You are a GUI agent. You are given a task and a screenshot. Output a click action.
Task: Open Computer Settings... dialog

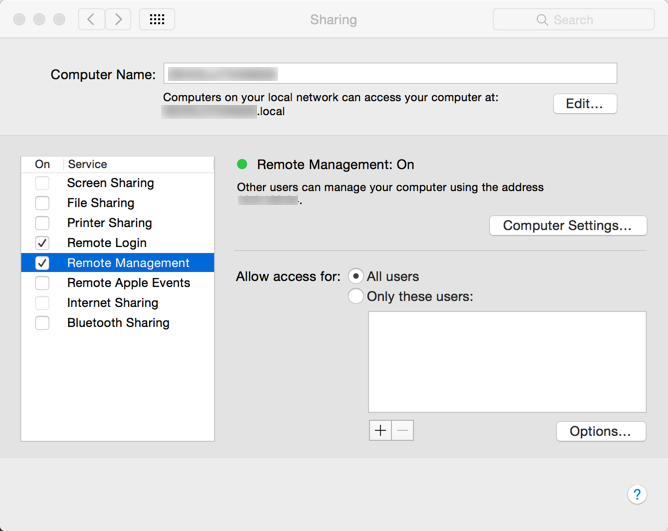567,226
